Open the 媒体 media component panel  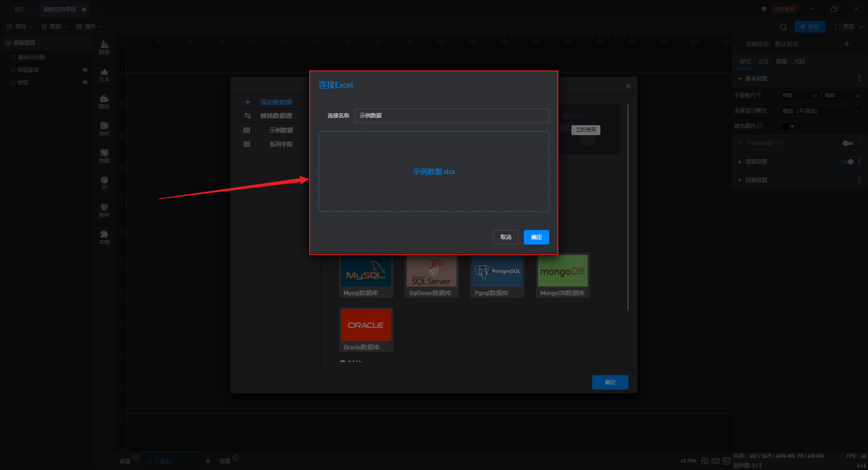pos(104,102)
